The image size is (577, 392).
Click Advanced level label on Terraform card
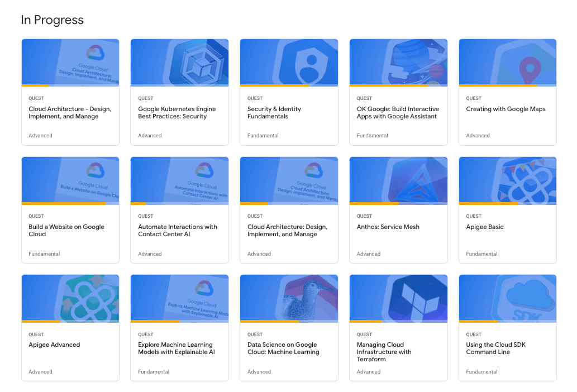point(368,372)
